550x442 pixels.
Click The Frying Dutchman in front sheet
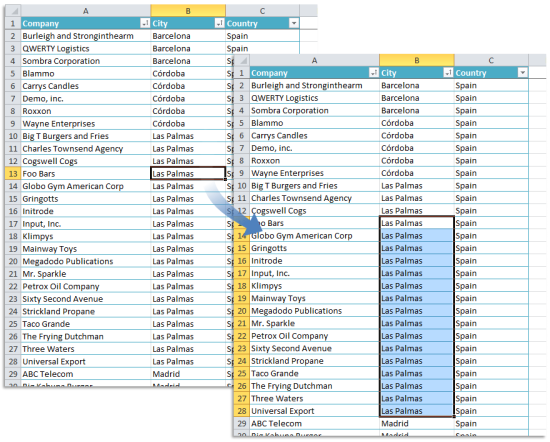point(314,386)
